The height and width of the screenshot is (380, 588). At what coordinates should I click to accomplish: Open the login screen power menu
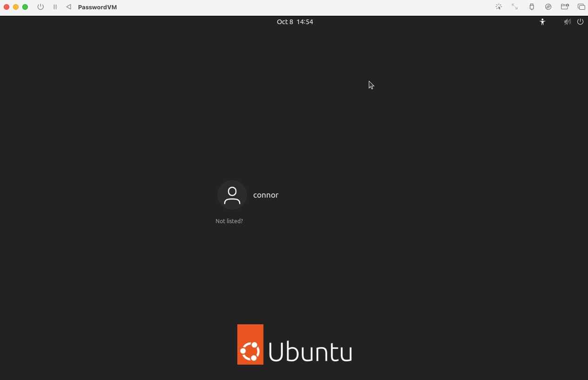click(x=580, y=22)
